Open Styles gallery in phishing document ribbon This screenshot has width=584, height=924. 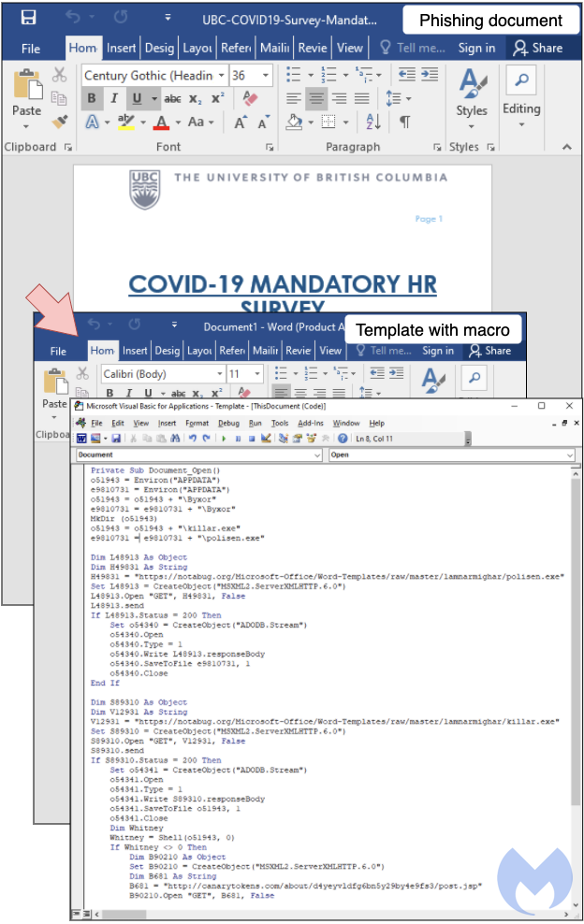[472, 97]
